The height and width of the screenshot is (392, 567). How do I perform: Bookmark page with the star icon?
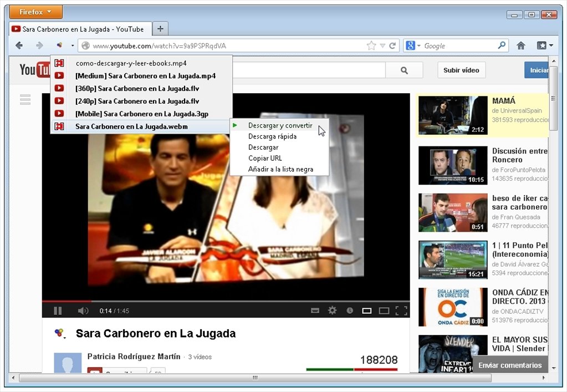point(371,45)
